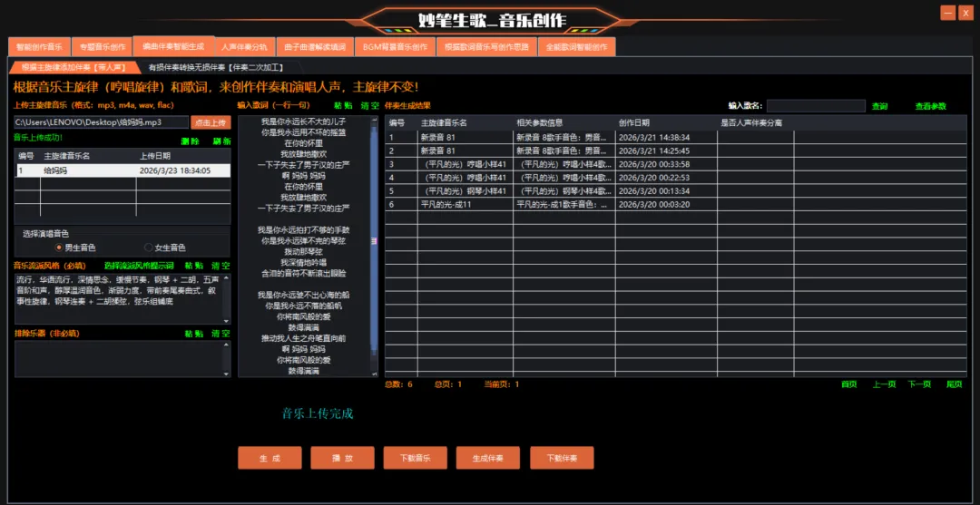Click the 相关参数信息 column header

563,122
